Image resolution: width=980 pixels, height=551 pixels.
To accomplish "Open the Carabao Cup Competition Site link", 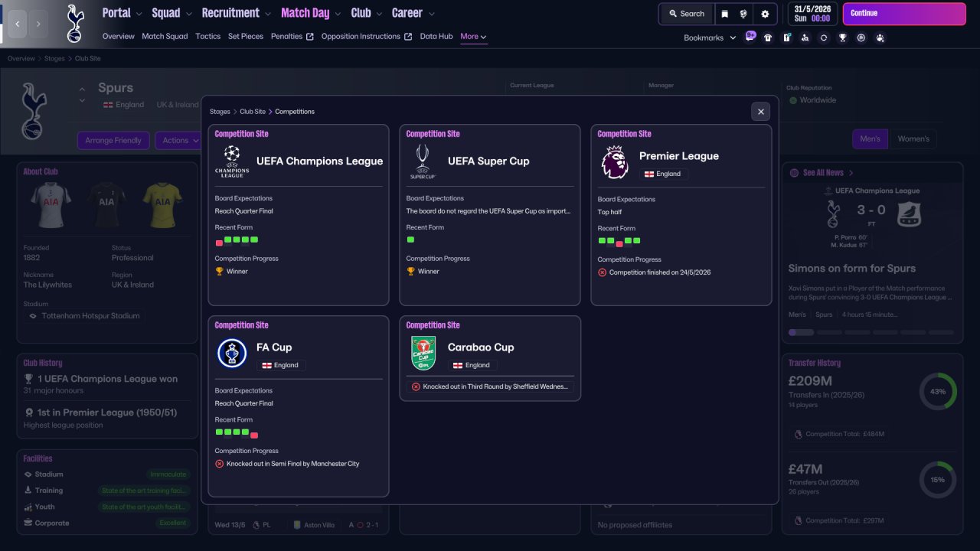I will (433, 325).
